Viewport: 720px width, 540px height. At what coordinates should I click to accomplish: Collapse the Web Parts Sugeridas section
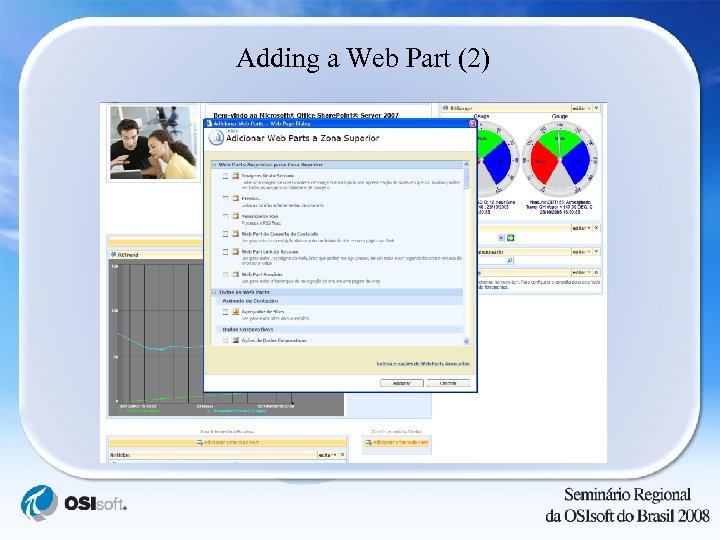[x=214, y=164]
